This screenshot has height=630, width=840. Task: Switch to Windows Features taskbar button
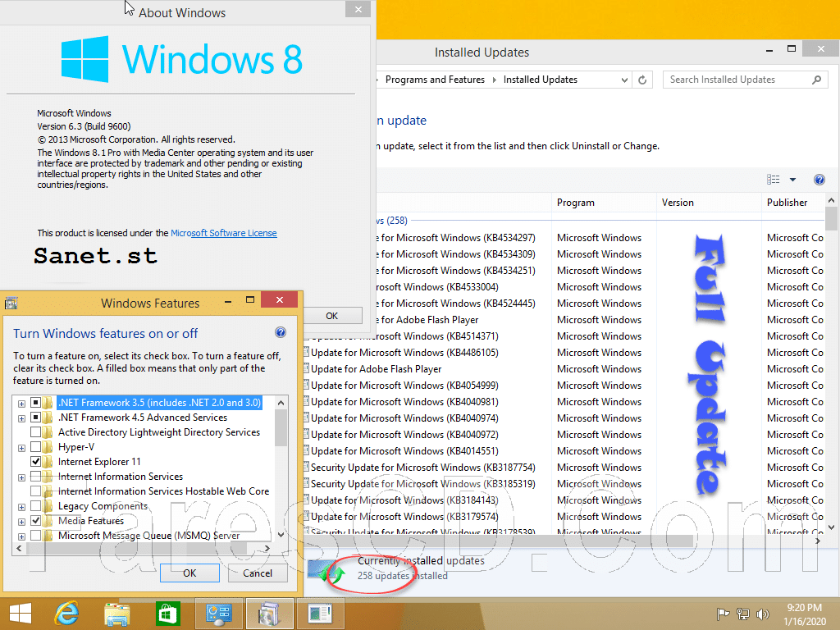click(x=269, y=614)
